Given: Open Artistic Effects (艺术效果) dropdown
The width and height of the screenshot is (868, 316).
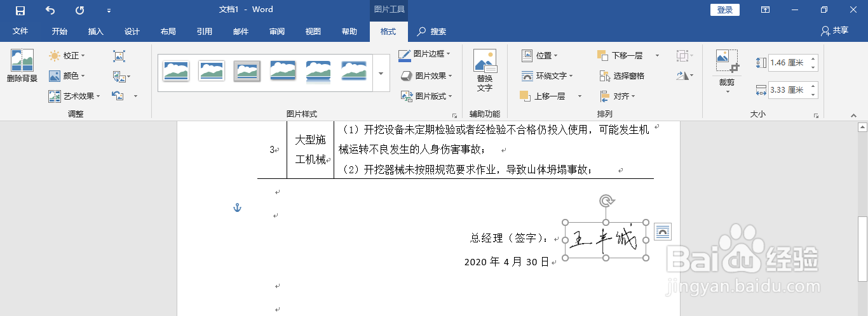Looking at the screenshot, I should pyautogui.click(x=74, y=96).
